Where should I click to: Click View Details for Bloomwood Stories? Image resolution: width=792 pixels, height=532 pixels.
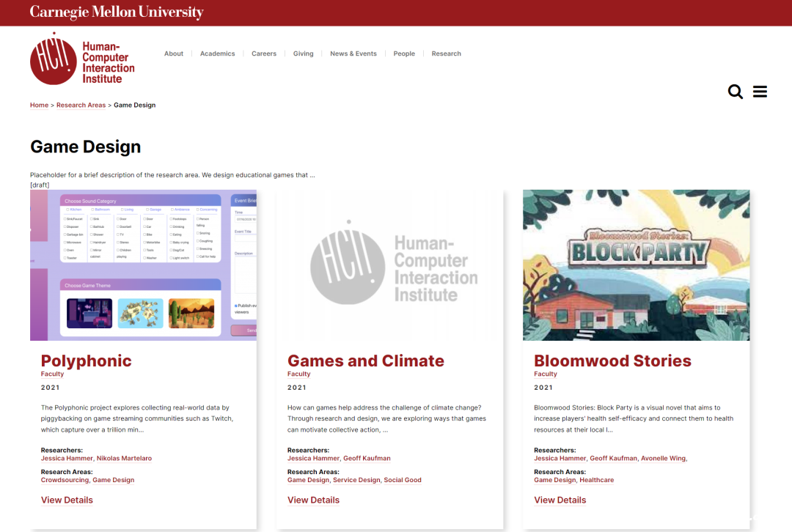560,500
